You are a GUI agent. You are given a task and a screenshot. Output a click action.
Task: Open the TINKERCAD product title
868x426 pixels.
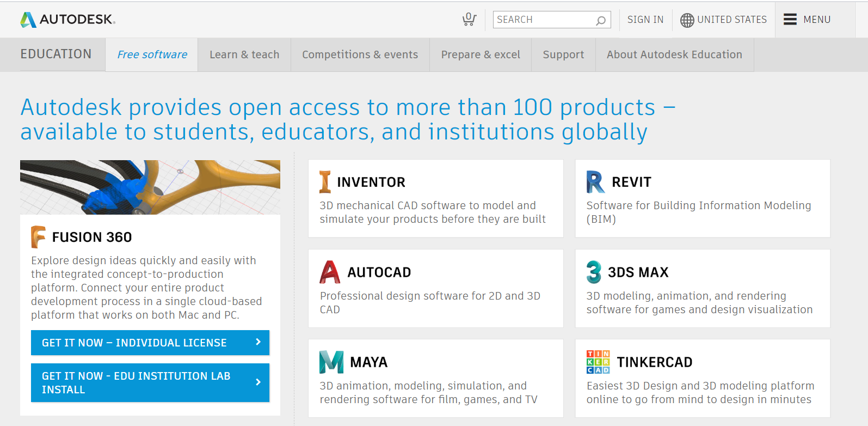[x=655, y=362]
